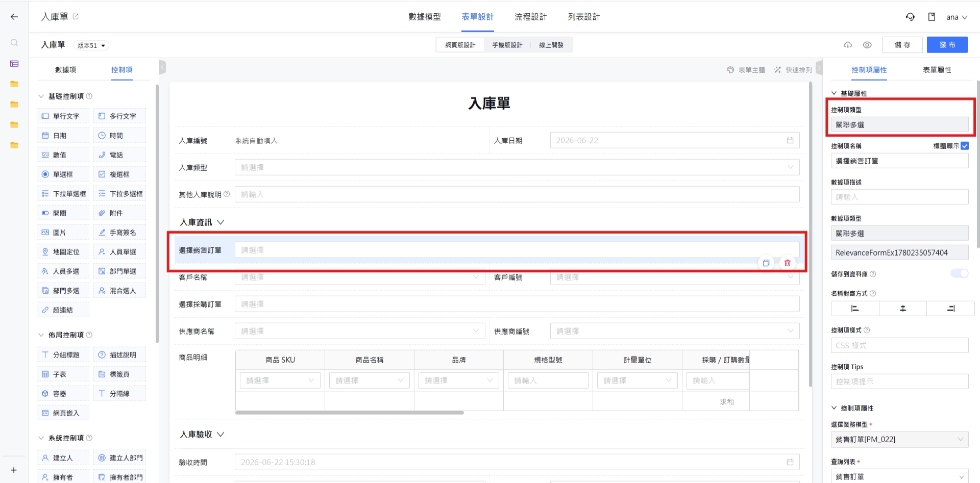The height and width of the screenshot is (483, 980).
Task: Open the 選擇業務模型 dropdown
Action: coord(899,439)
